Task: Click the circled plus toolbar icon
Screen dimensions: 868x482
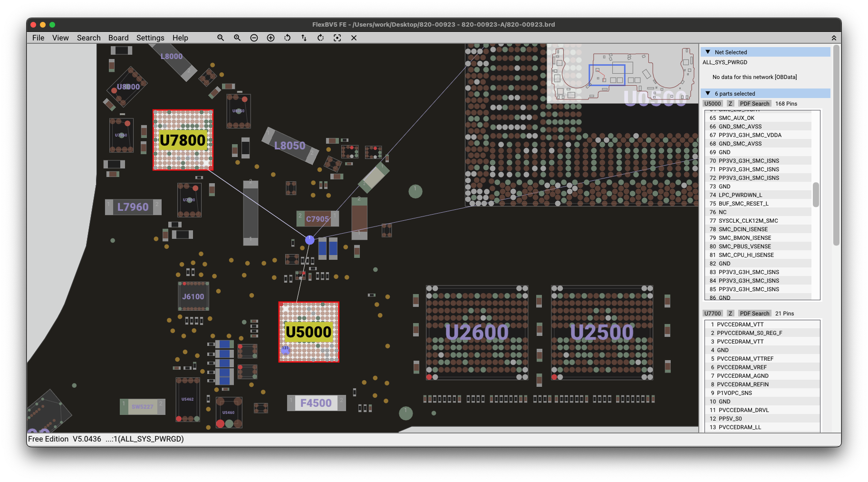Action: click(x=270, y=38)
